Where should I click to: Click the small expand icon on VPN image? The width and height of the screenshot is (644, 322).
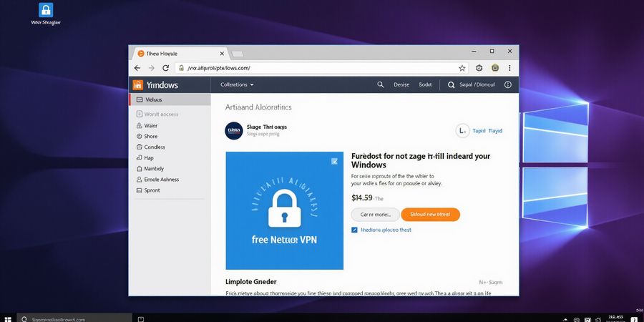coord(334,162)
